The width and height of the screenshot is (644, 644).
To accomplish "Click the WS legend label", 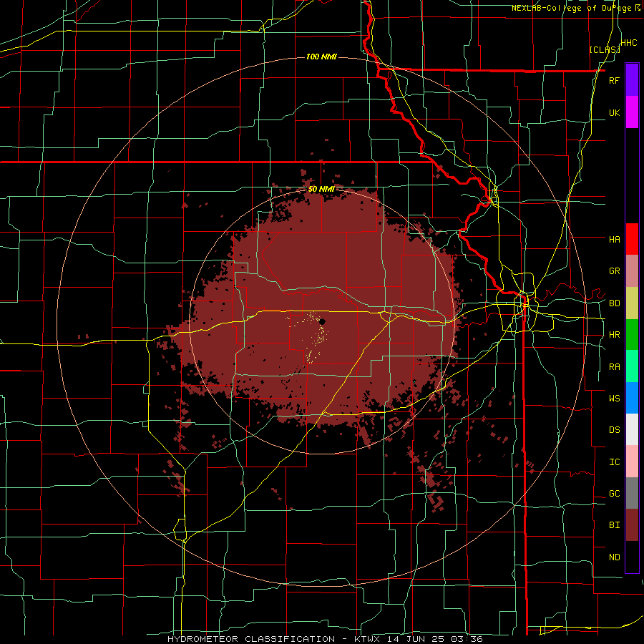I will (614, 399).
